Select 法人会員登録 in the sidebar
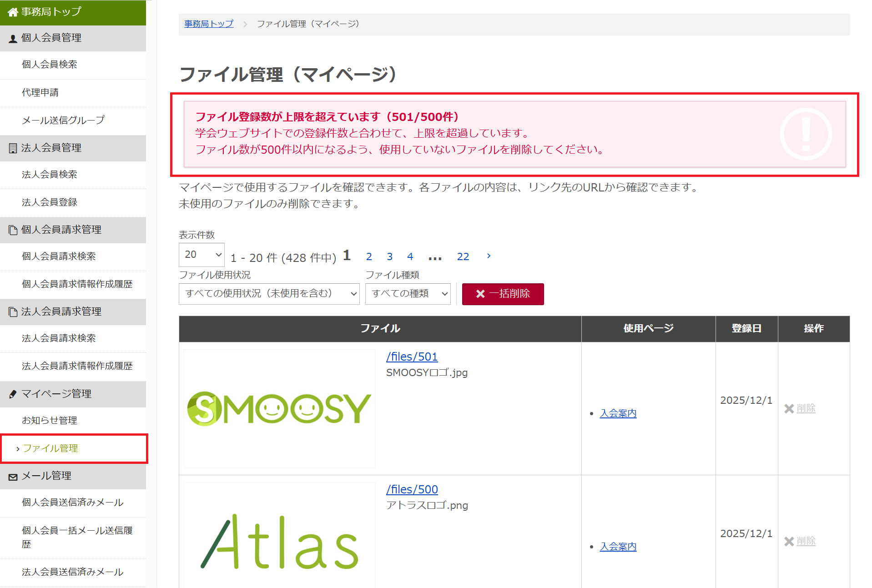Screen dimensions: 872x588 pyautogui.click(x=73, y=202)
